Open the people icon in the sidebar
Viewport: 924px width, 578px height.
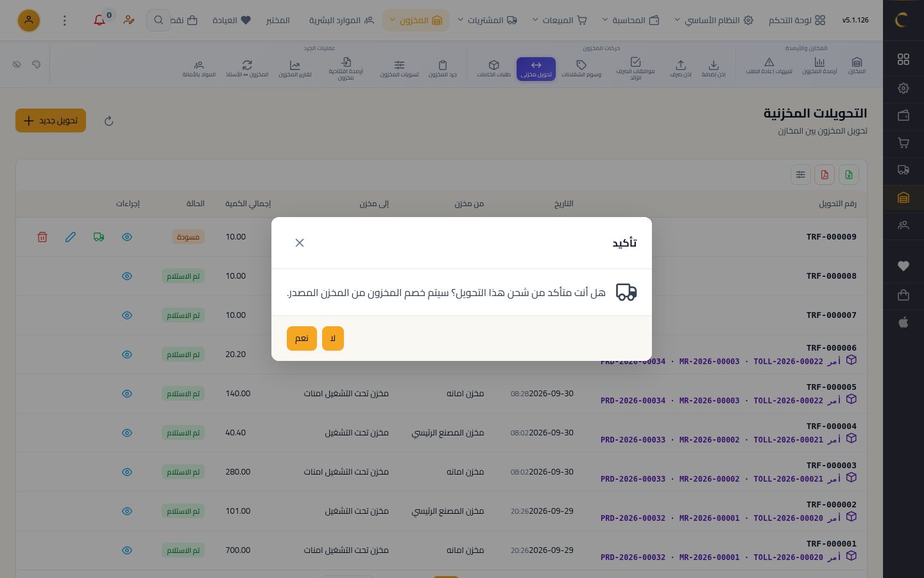[903, 225]
